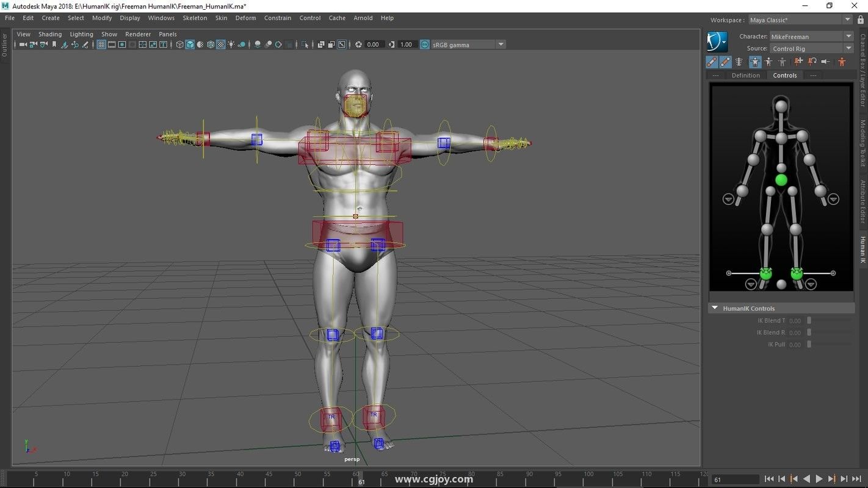Image resolution: width=868 pixels, height=488 pixels.
Task: Open the viewport Shading menu
Action: click(50, 34)
